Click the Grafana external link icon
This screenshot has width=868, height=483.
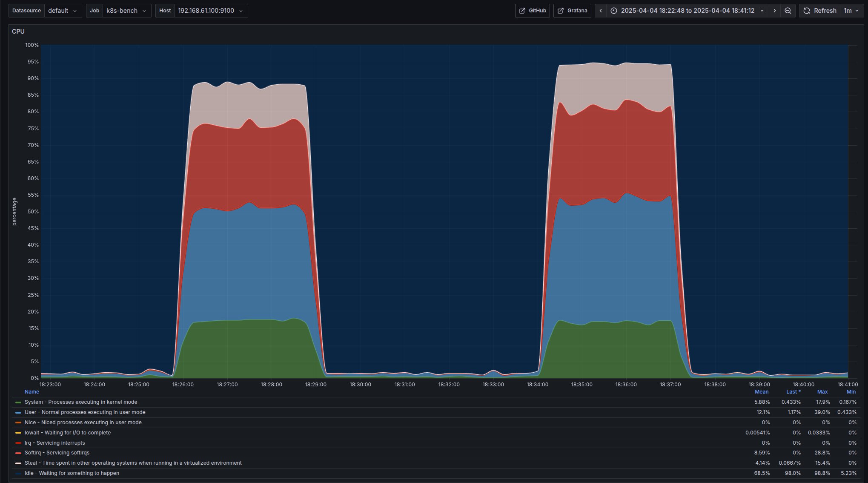[561, 11]
